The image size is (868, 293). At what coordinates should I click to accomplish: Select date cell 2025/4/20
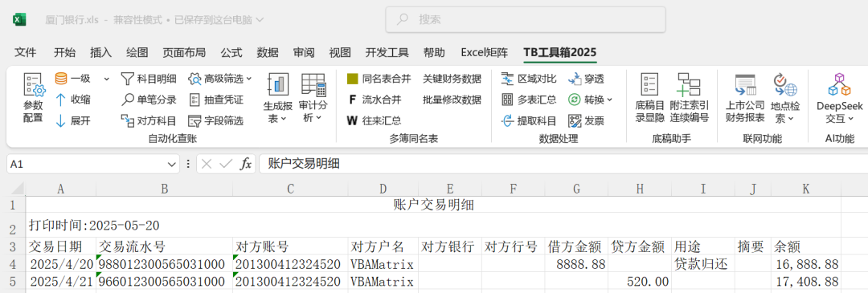61,263
